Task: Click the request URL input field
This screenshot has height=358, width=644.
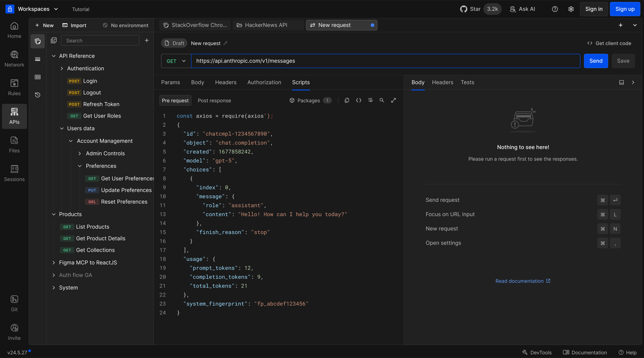Action: tap(386, 61)
